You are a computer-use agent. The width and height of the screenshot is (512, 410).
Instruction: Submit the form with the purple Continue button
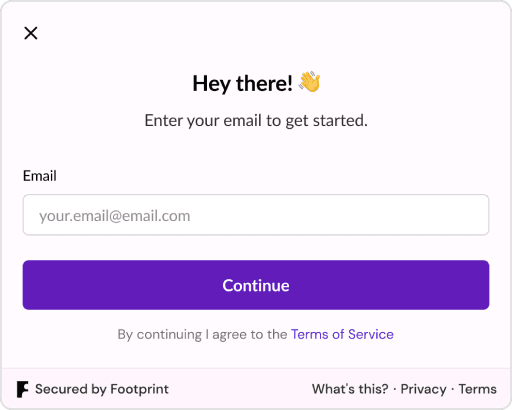(x=256, y=285)
